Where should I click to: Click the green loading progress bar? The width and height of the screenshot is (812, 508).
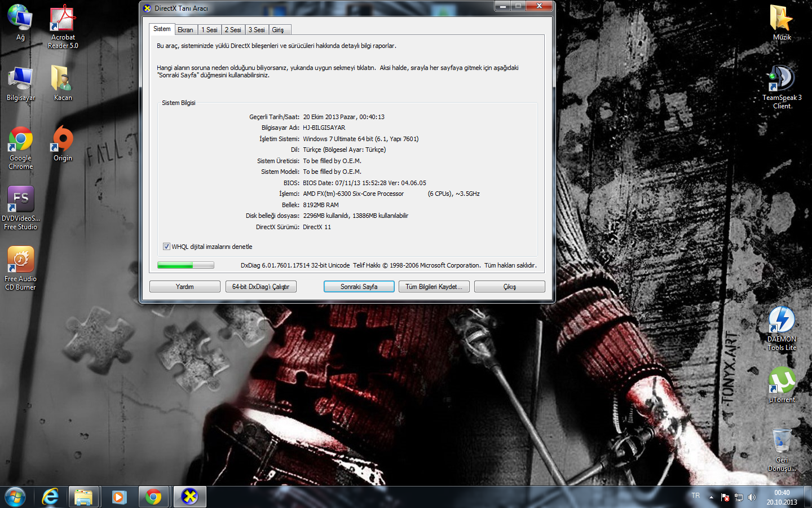click(186, 265)
